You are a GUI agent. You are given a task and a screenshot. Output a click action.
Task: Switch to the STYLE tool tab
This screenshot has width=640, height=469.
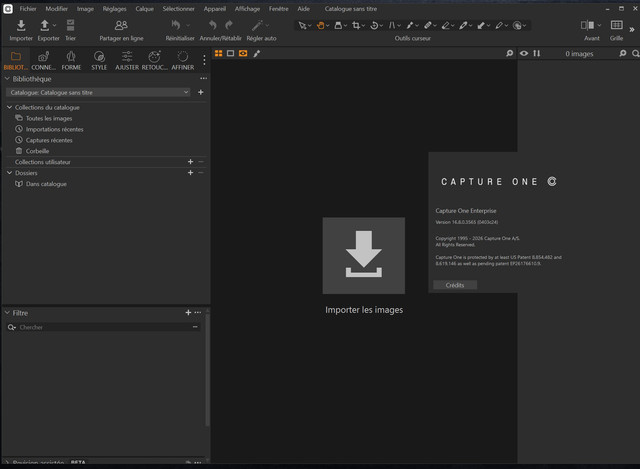coord(99,60)
